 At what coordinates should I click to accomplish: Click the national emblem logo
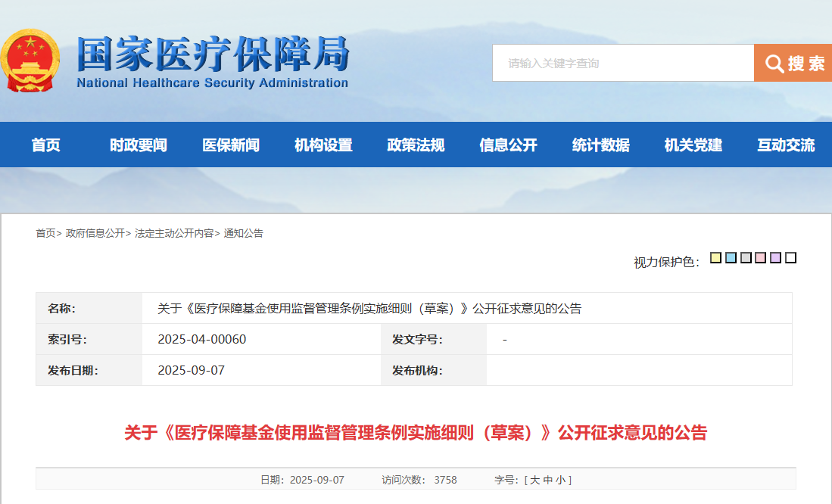(30, 61)
